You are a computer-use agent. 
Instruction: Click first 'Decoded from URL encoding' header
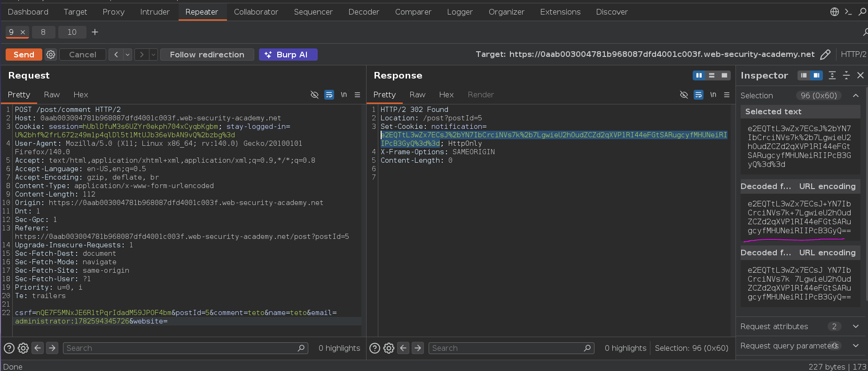[x=800, y=186]
